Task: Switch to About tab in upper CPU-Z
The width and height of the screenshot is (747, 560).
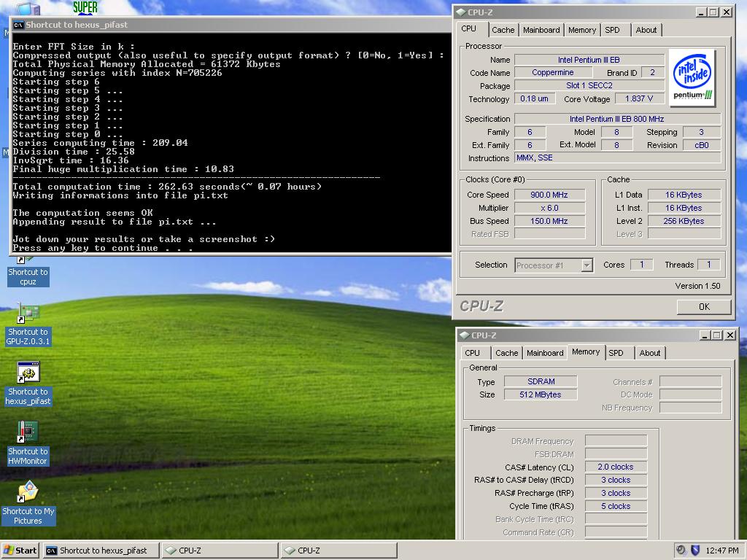Action: point(646,30)
